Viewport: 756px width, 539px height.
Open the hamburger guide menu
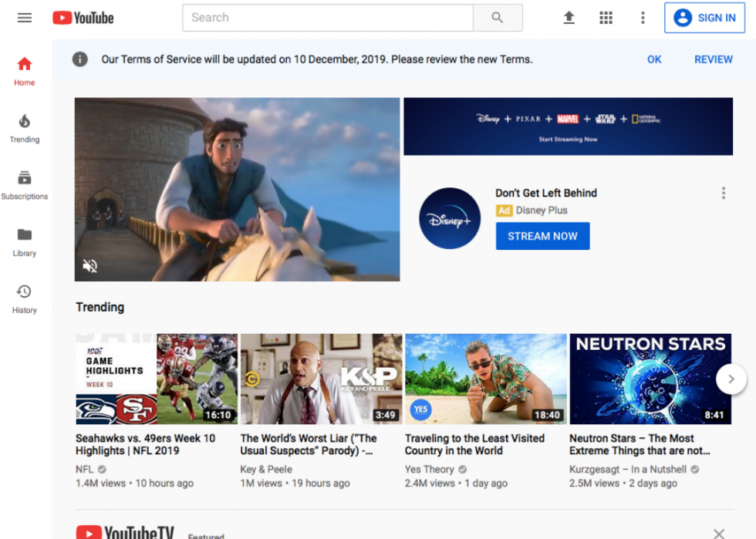point(25,18)
